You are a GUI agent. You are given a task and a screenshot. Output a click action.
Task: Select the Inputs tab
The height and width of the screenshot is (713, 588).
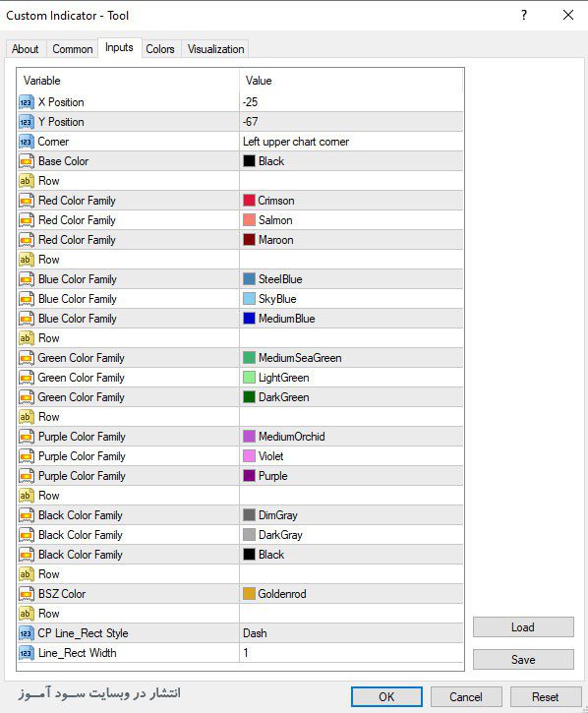point(119,47)
